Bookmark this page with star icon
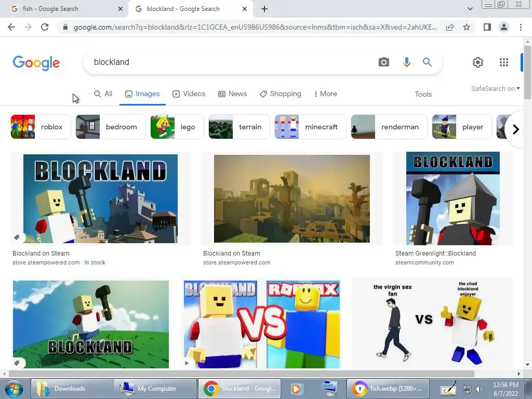Viewport: 532px width, 399px height. tap(467, 27)
